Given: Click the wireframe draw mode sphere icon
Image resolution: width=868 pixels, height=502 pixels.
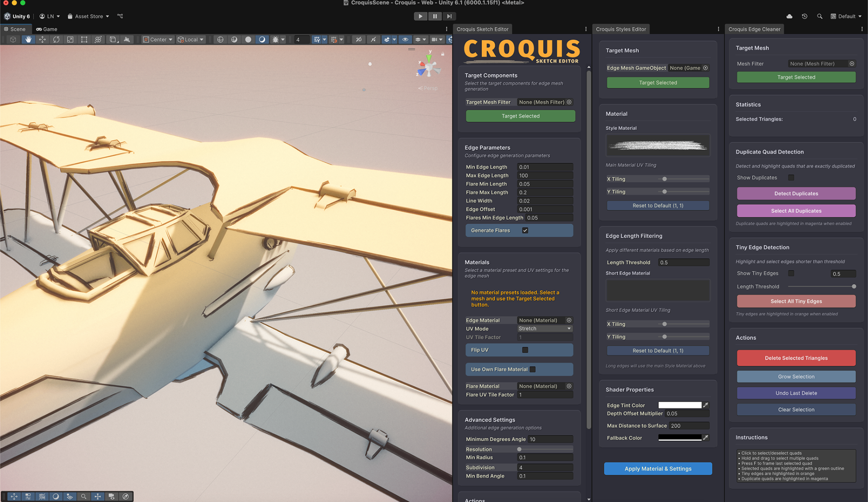Looking at the screenshot, I should [x=220, y=40].
